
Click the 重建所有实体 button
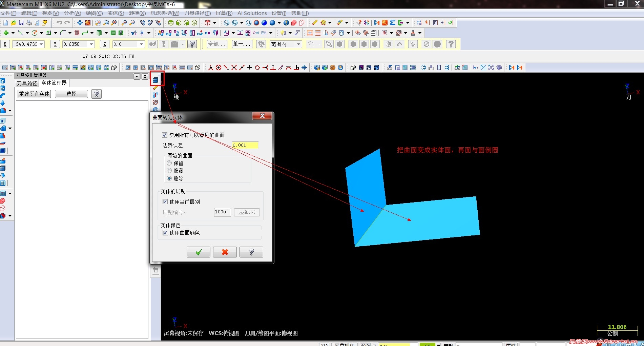pyautogui.click(x=34, y=94)
